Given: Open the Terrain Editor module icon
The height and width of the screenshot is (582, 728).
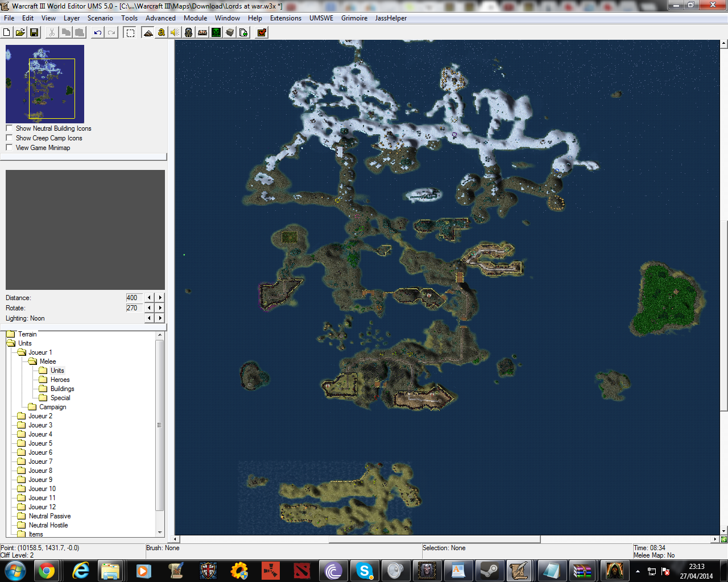Looking at the screenshot, I should click(x=148, y=32).
